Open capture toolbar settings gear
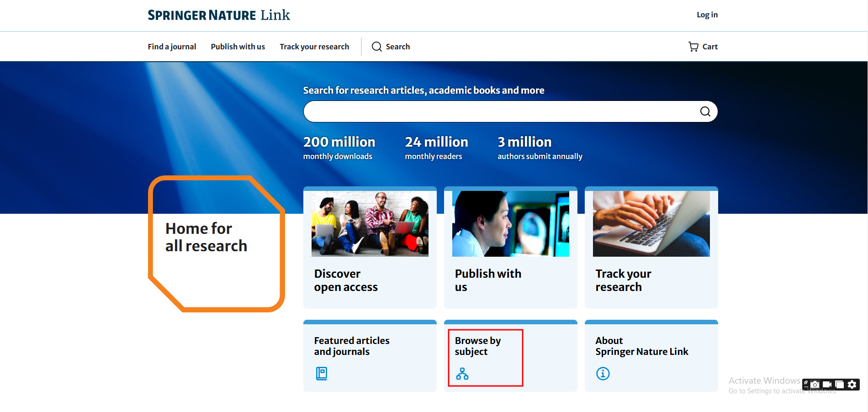This screenshot has width=868, height=412. tap(852, 385)
